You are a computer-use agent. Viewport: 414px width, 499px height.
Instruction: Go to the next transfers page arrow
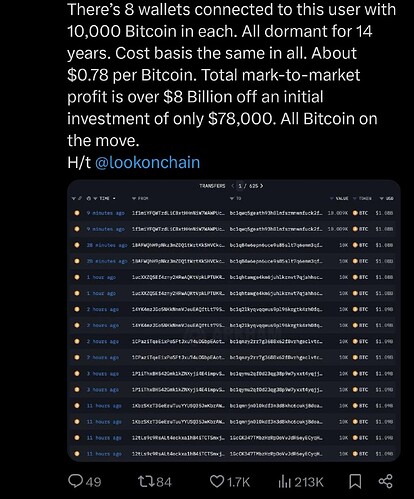click(262, 186)
